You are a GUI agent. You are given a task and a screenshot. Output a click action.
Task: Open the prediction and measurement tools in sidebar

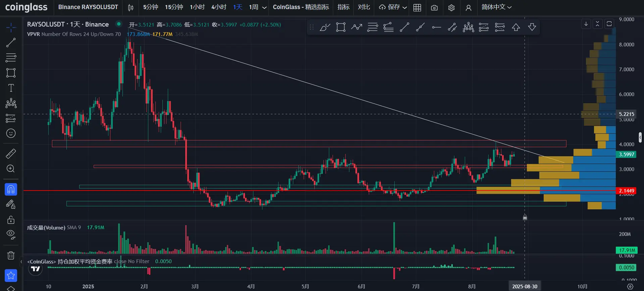(x=11, y=118)
